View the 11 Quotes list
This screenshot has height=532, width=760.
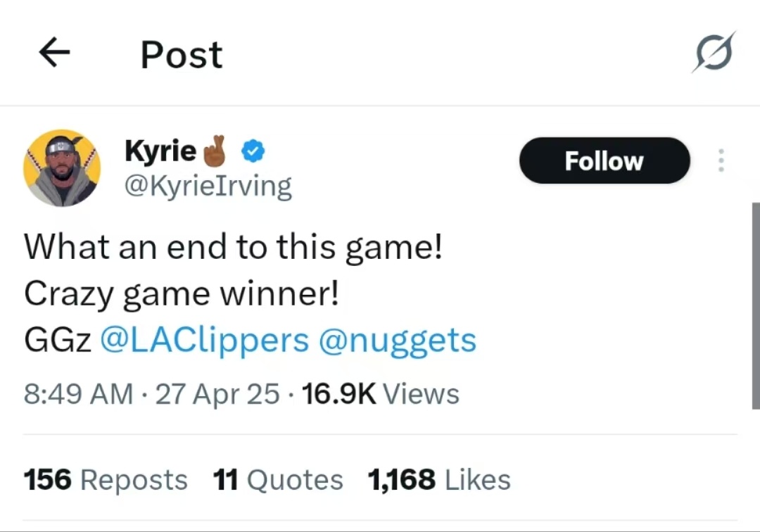278,480
